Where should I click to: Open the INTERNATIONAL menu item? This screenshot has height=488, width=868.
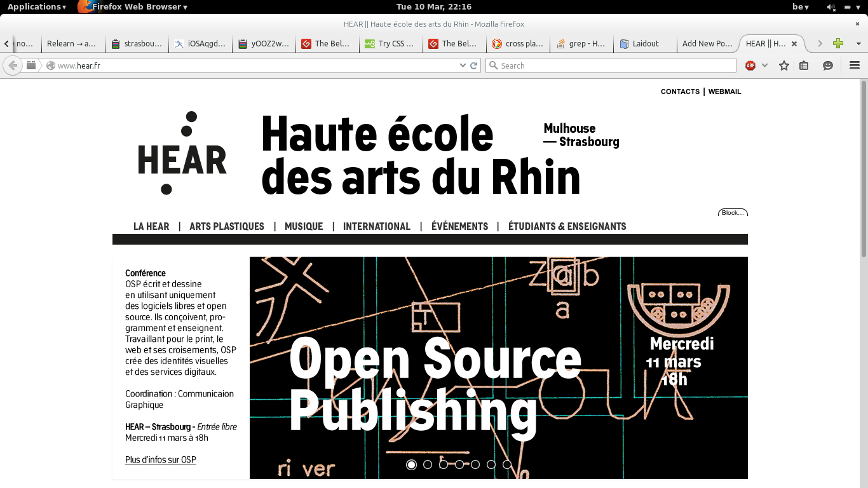[377, 226]
